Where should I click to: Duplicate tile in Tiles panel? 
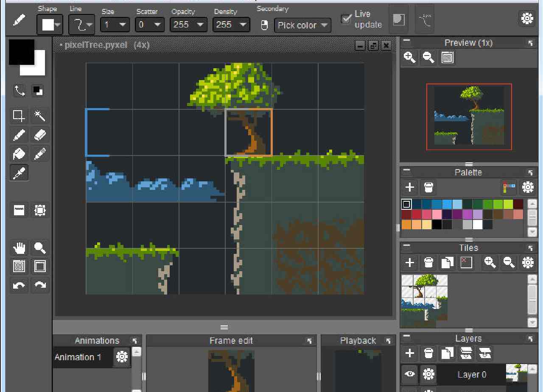(x=447, y=262)
